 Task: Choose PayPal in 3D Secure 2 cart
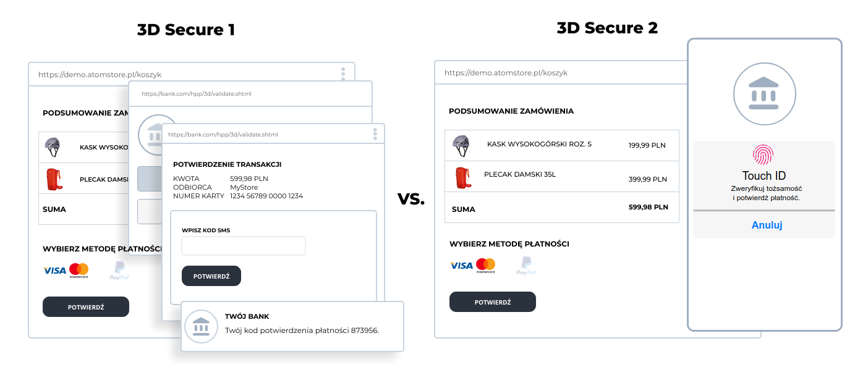pos(525,266)
